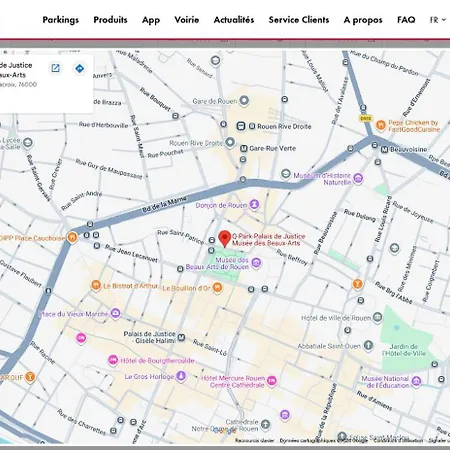Select the Muséum d'Histoire Naturelle museum icon
The image size is (450, 450).
[358, 178]
